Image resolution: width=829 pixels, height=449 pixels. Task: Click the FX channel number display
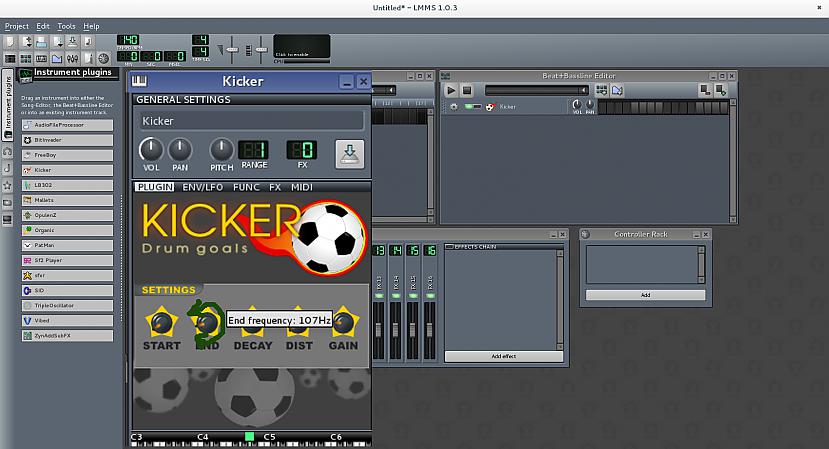(302, 150)
